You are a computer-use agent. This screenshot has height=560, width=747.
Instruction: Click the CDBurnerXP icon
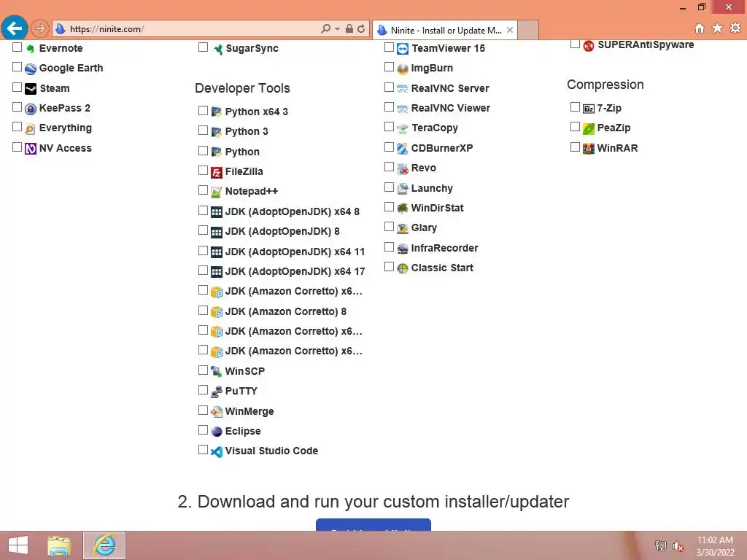[403, 149]
